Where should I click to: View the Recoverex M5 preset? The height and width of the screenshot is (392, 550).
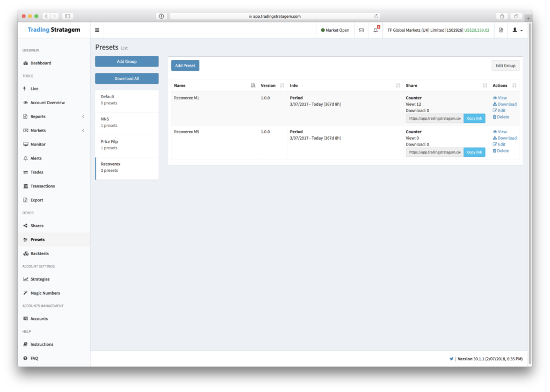(x=500, y=132)
